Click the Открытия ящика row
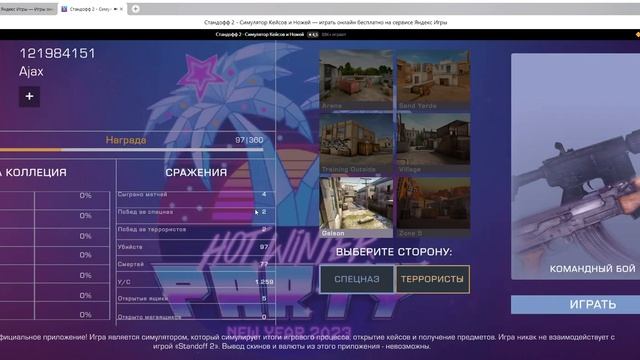The width and height of the screenshot is (640, 360). pos(196,299)
